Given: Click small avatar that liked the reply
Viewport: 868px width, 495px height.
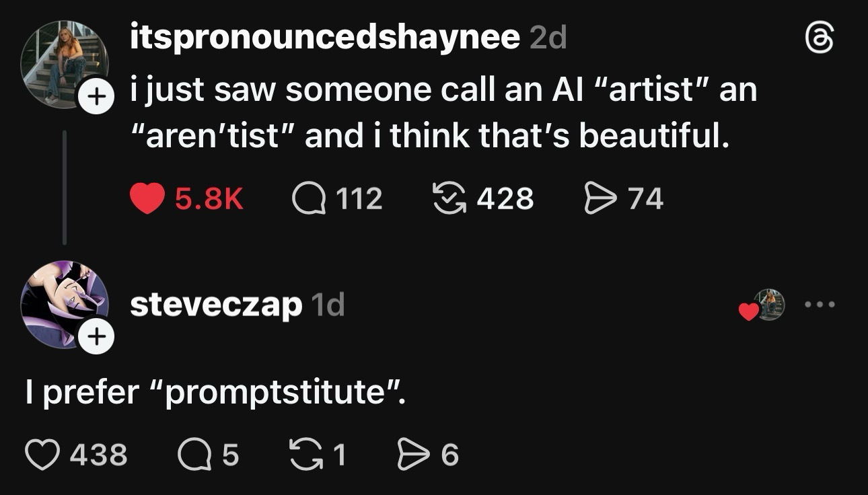Looking at the screenshot, I should click(769, 305).
